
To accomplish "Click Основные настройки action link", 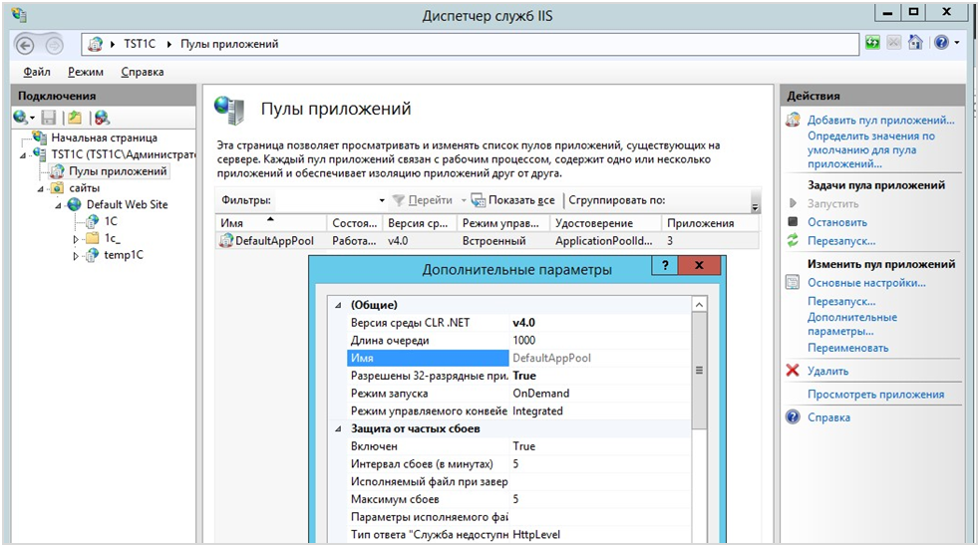I will point(866,283).
